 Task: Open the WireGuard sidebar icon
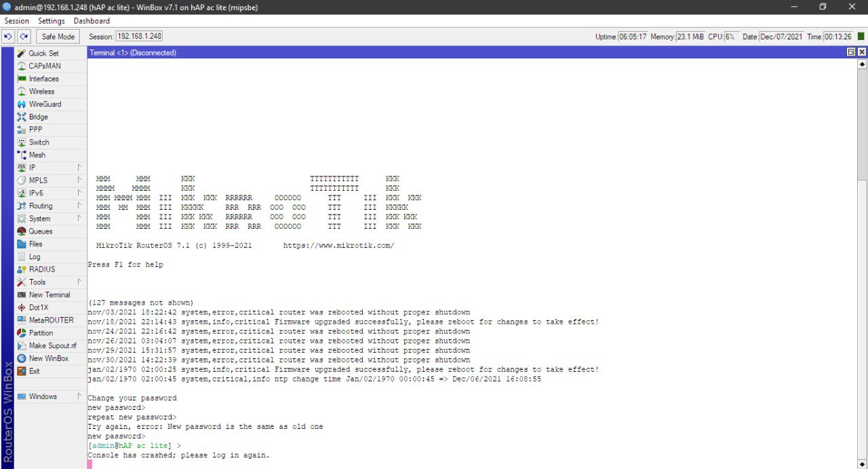(22, 105)
